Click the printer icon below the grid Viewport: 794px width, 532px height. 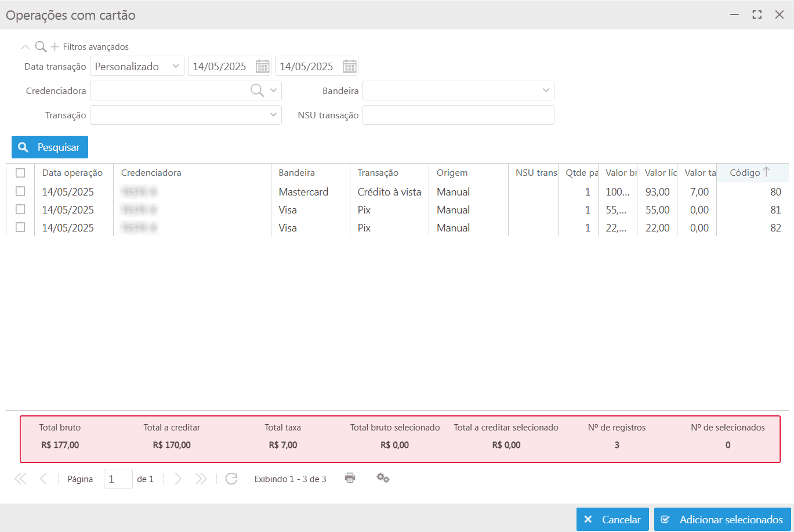coord(350,478)
